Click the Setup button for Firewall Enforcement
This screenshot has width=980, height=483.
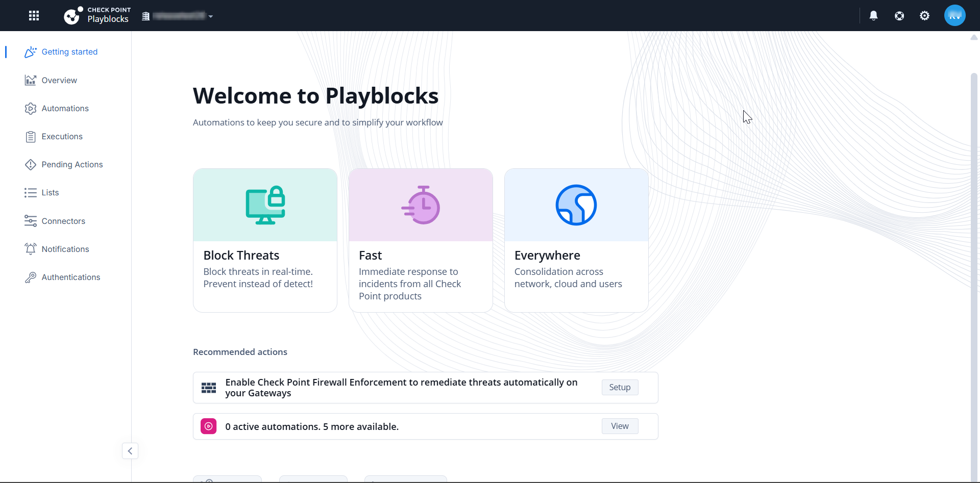pyautogui.click(x=620, y=388)
